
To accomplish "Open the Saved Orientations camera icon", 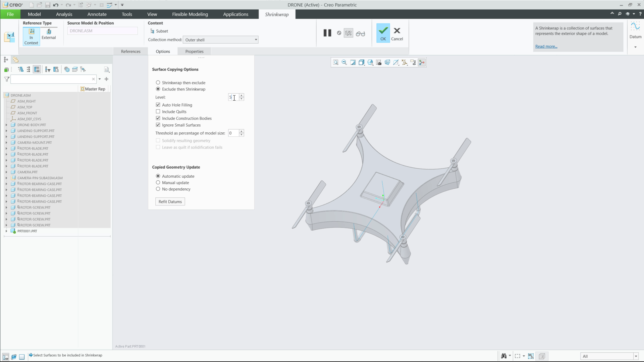I will [379, 62].
